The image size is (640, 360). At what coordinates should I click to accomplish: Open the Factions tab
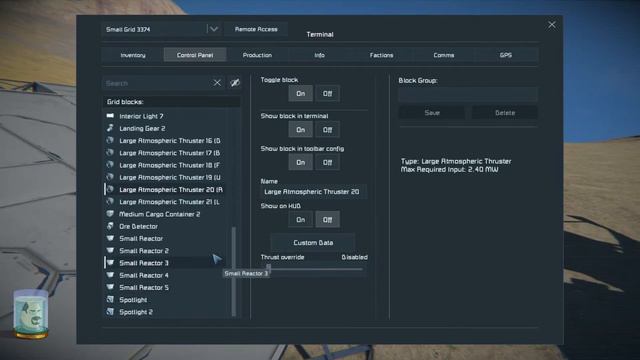pos(382,55)
